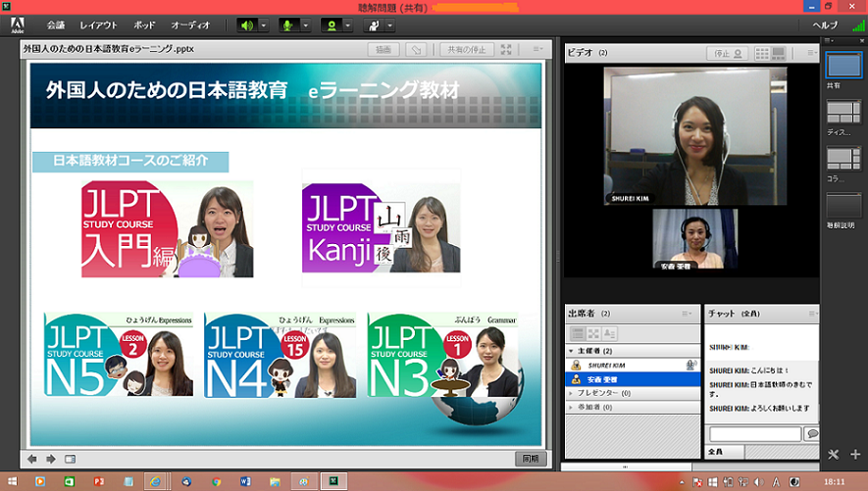Viewport: 868px width, 491px height.
Task: Go to previous slide arrow
Action: 32,459
